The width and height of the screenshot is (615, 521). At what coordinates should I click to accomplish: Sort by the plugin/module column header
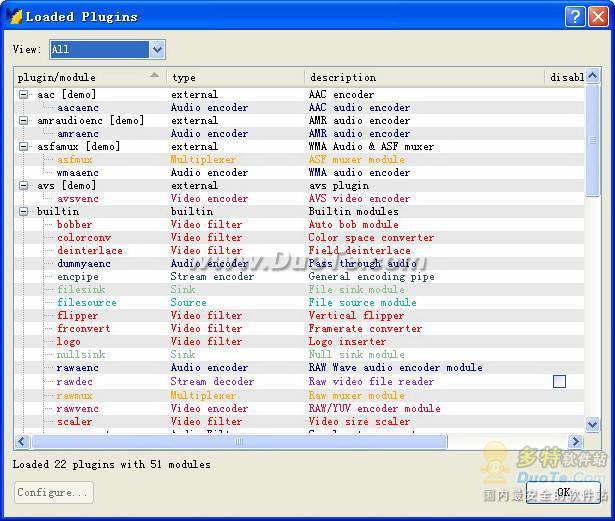pos(90,77)
